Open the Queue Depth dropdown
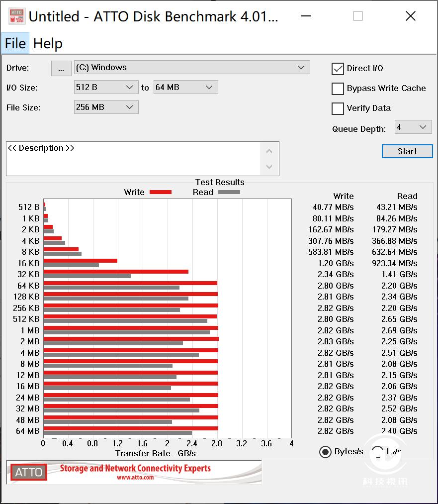 click(x=413, y=127)
